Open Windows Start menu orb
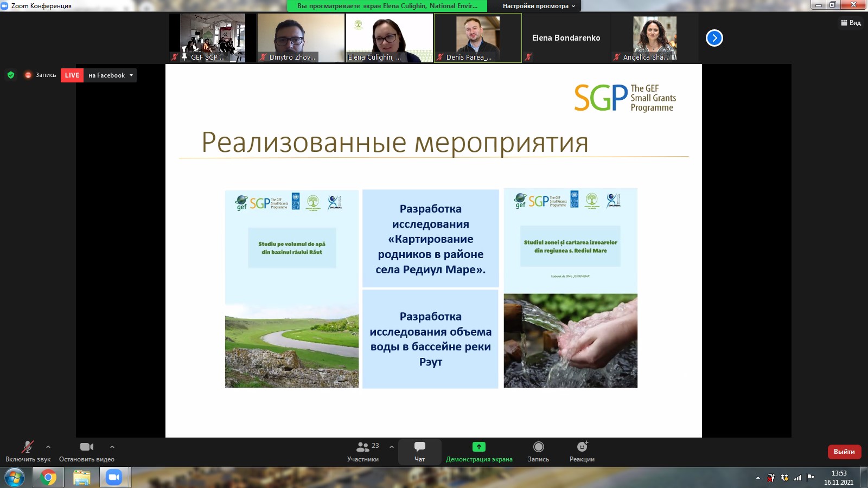 click(15, 478)
